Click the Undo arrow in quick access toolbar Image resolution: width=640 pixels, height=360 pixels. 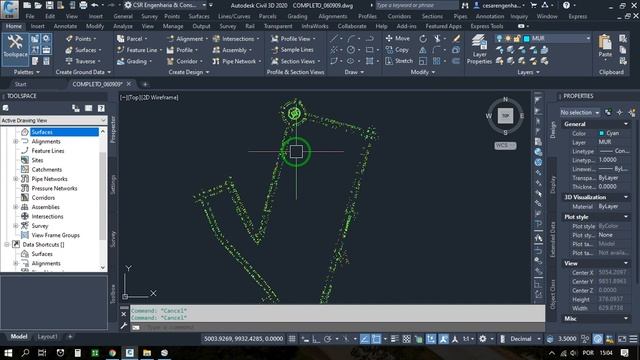coord(95,5)
